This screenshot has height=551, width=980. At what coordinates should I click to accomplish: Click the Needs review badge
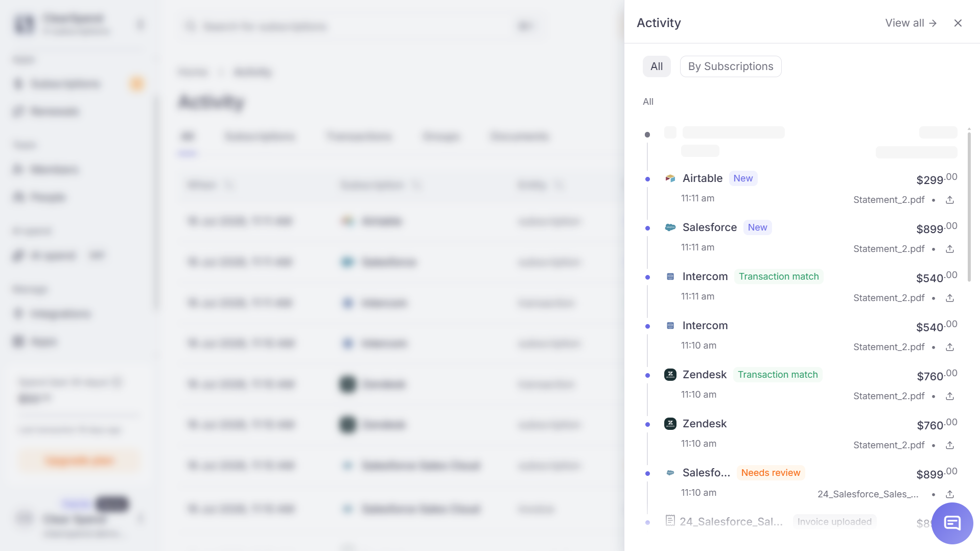pyautogui.click(x=771, y=473)
